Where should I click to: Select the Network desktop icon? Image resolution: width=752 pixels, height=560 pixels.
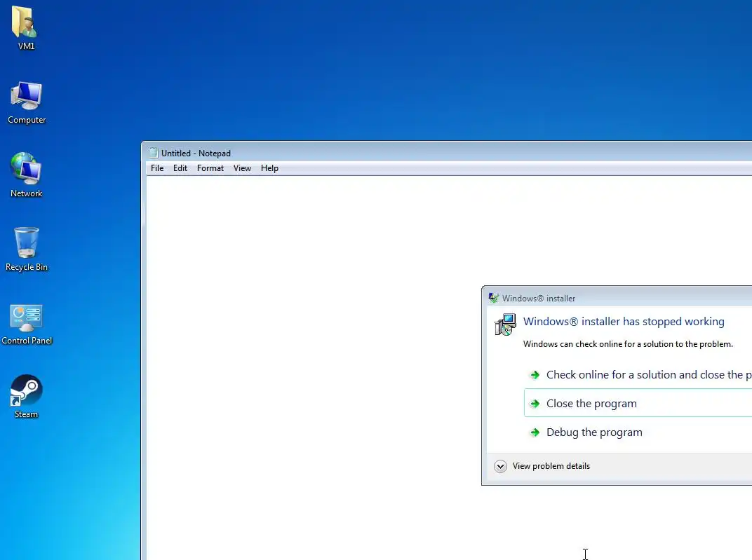pyautogui.click(x=27, y=175)
